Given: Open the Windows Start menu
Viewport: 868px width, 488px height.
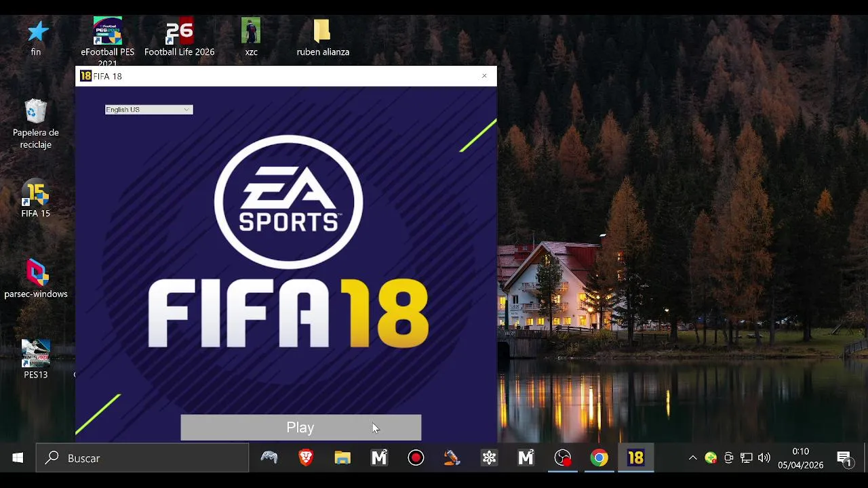Looking at the screenshot, I should tap(18, 458).
